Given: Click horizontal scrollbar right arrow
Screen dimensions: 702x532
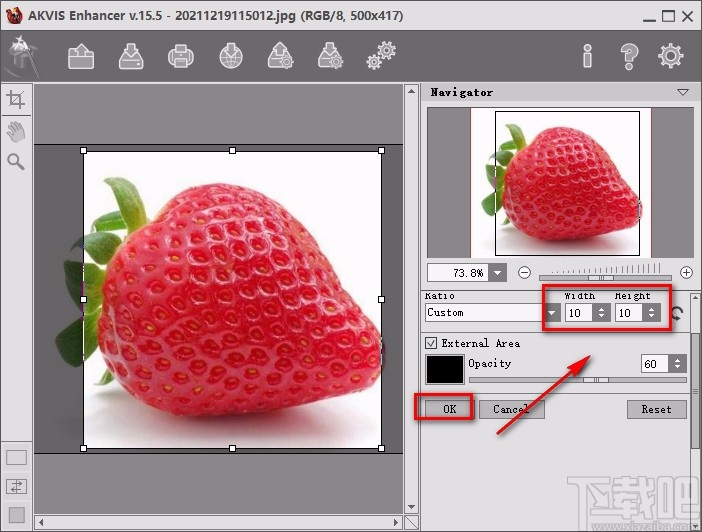Looking at the screenshot, I should point(396,522).
